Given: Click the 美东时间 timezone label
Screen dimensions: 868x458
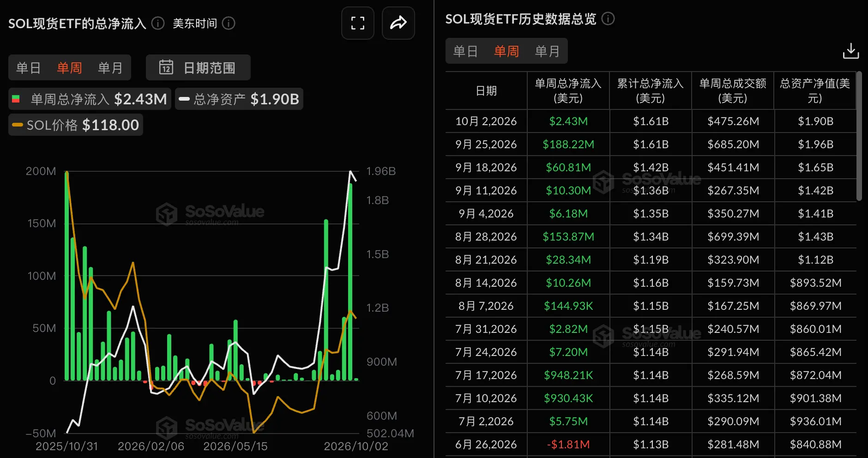Looking at the screenshot, I should pyautogui.click(x=195, y=23).
